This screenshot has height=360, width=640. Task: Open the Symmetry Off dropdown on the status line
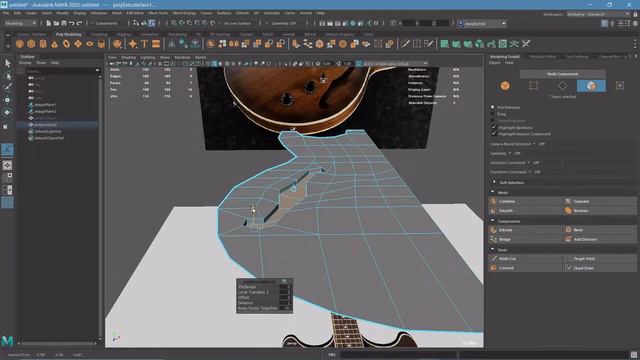tap(284, 23)
